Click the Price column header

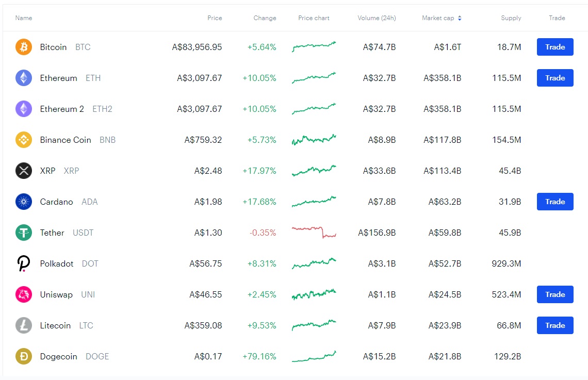click(215, 18)
